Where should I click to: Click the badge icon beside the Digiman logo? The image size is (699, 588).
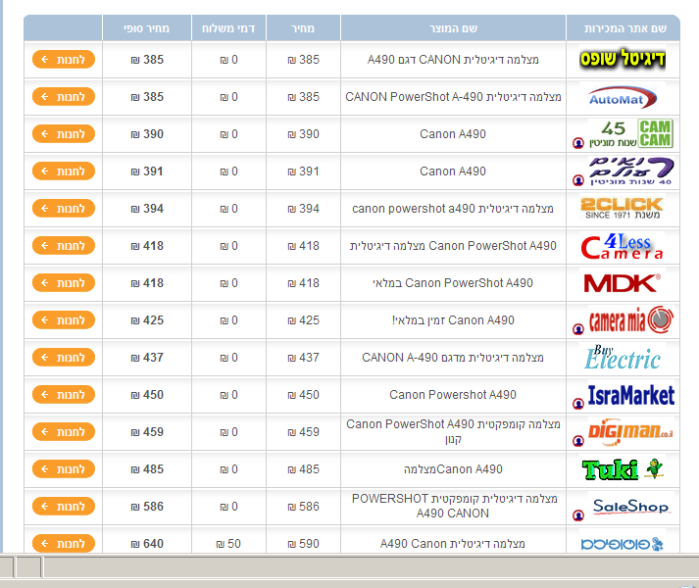[x=578, y=441]
